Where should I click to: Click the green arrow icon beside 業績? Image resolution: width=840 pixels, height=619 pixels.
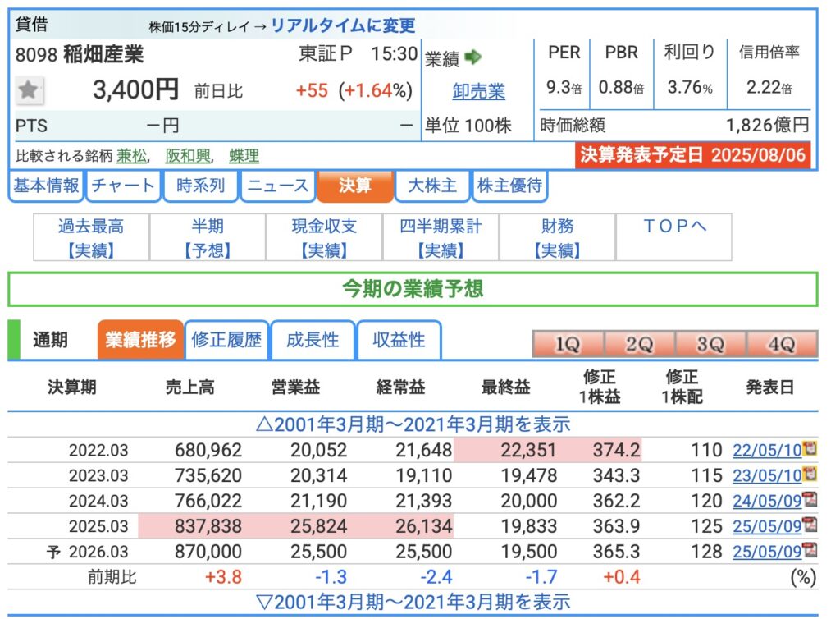(473, 57)
